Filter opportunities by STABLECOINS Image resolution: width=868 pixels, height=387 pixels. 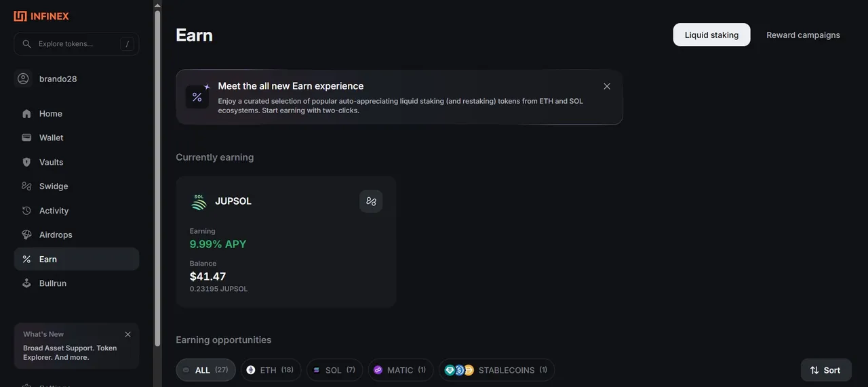click(x=496, y=370)
